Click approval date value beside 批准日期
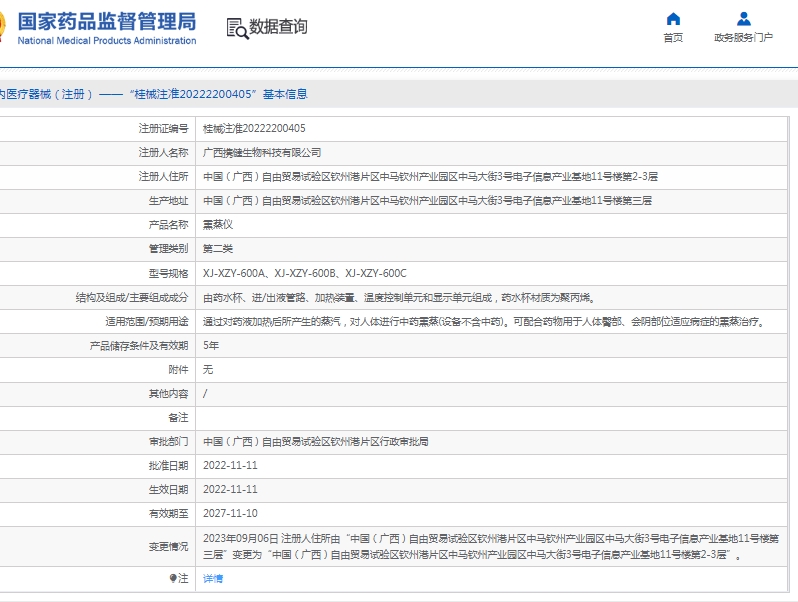This screenshot has width=798, height=602. pos(230,466)
